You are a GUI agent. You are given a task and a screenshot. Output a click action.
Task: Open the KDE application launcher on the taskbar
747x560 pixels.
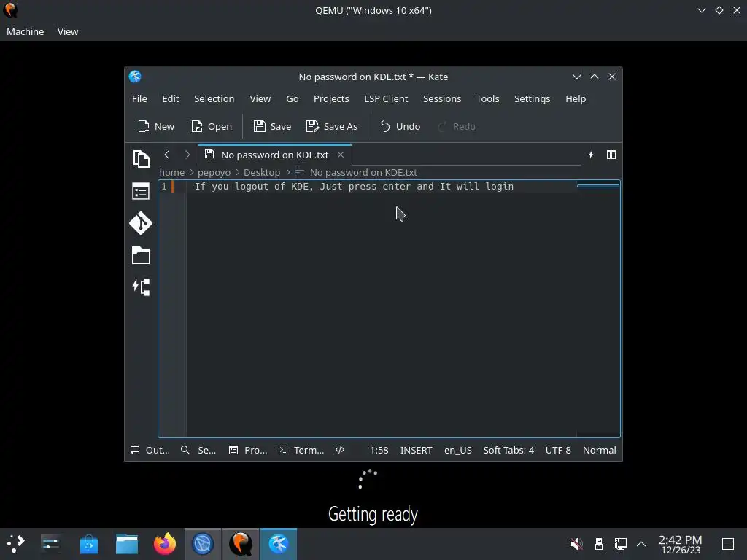tap(16, 543)
